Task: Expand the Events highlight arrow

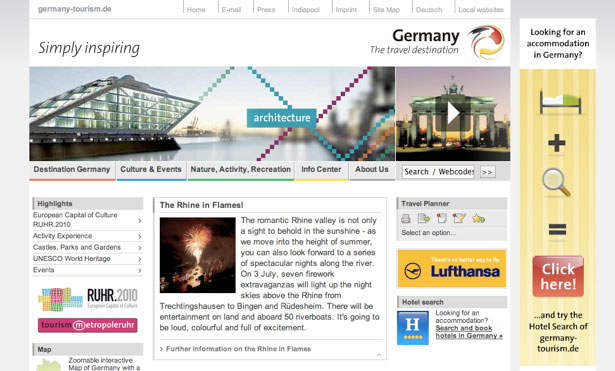Action: 140,271
